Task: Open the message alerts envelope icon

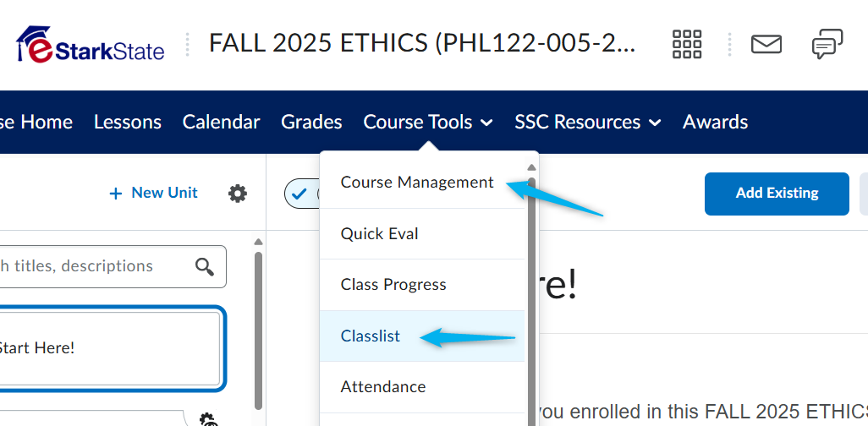Action: click(766, 44)
